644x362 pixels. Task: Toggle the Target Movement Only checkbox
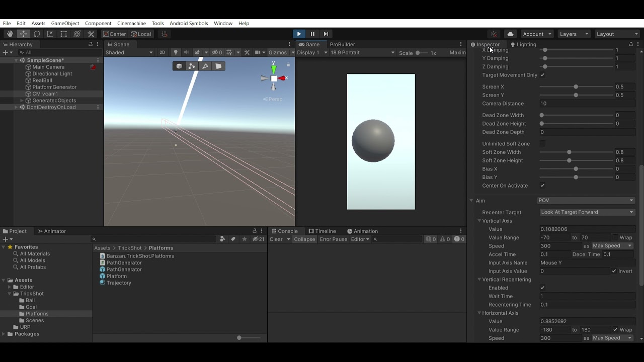pyautogui.click(x=542, y=75)
